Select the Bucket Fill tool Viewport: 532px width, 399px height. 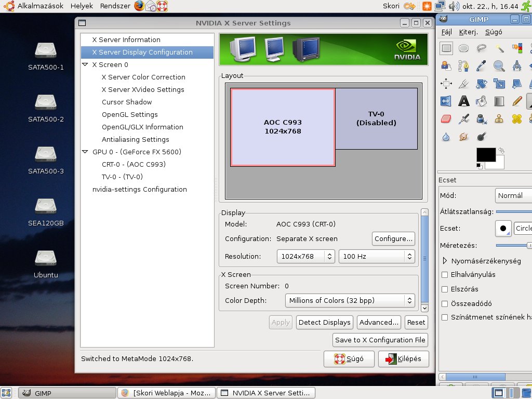point(482,101)
